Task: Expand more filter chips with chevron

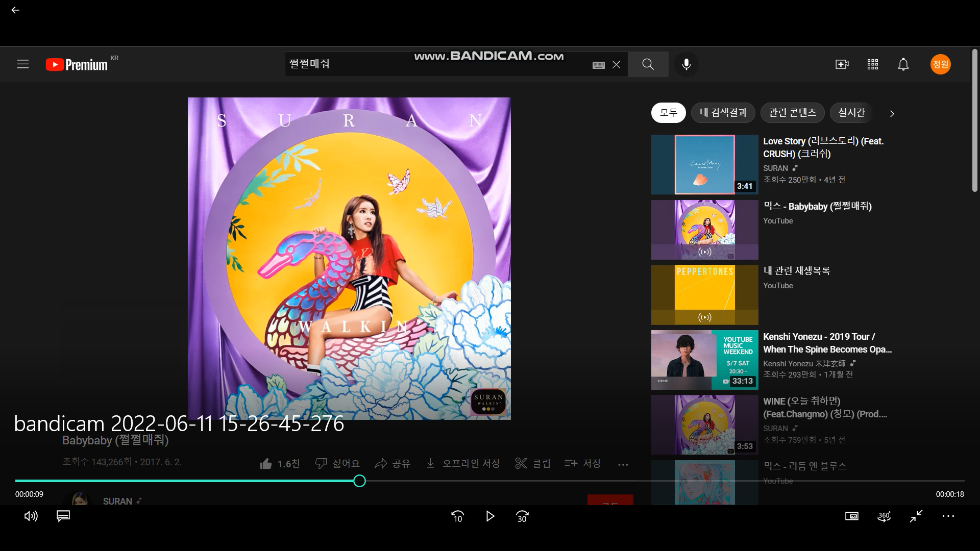Action: pos(892,114)
